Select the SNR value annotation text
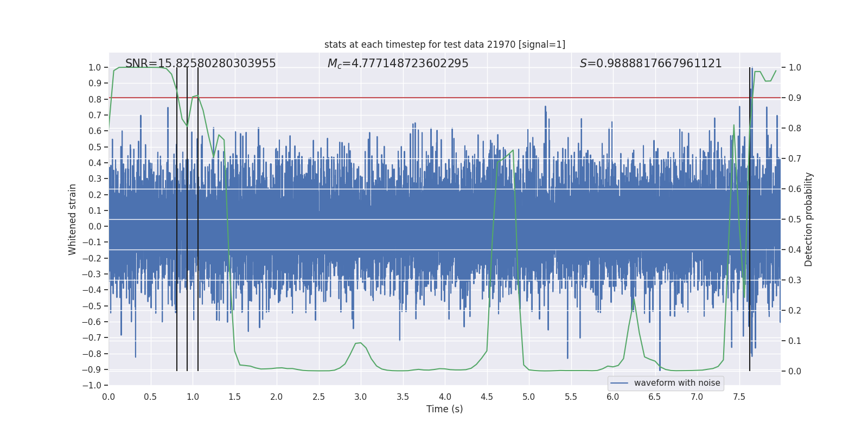Viewport: 868px width, 434px height. point(200,63)
